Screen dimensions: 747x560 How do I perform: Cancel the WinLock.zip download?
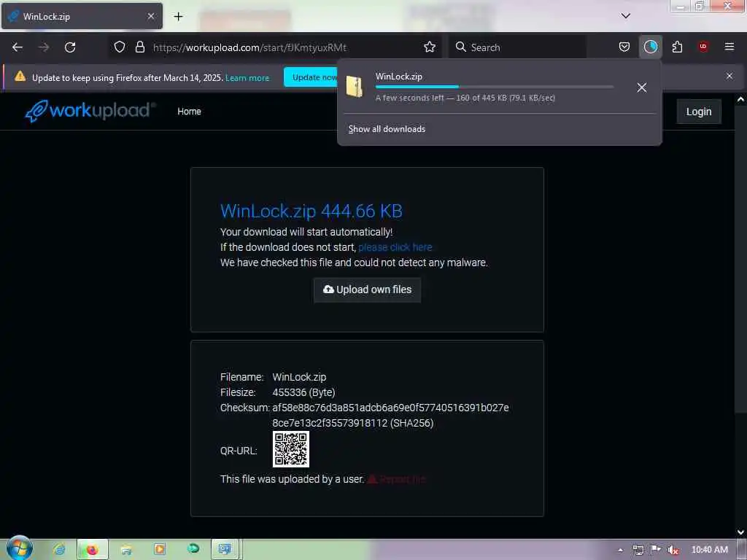coord(641,87)
